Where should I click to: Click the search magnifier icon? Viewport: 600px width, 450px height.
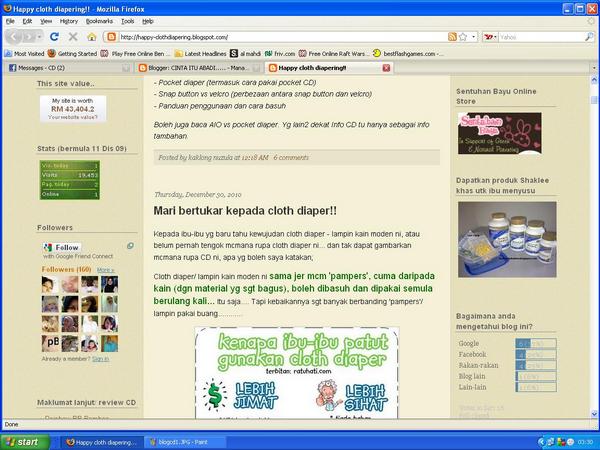589,37
